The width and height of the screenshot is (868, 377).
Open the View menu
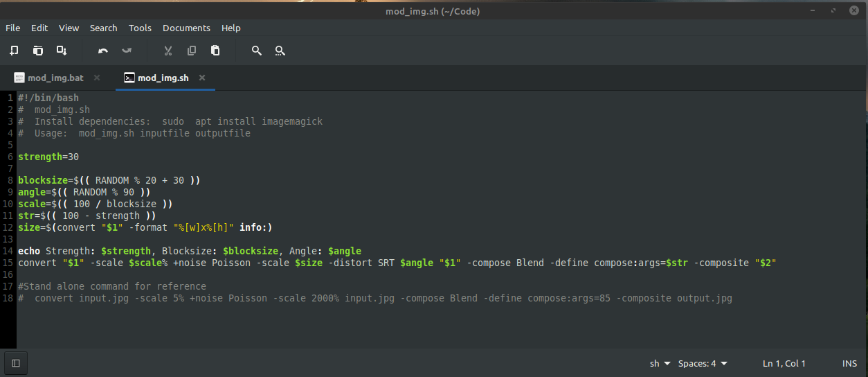(69, 28)
